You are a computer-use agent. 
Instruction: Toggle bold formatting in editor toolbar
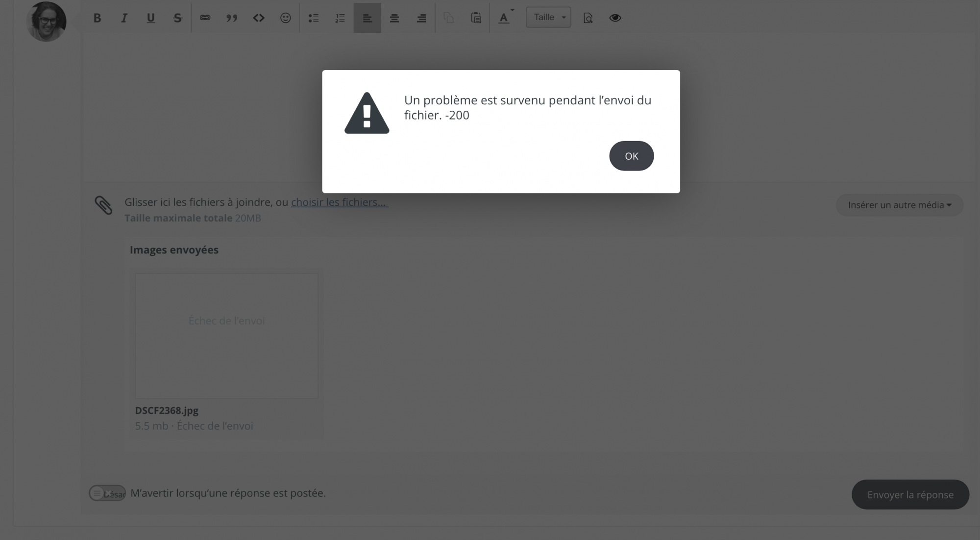pos(97,18)
